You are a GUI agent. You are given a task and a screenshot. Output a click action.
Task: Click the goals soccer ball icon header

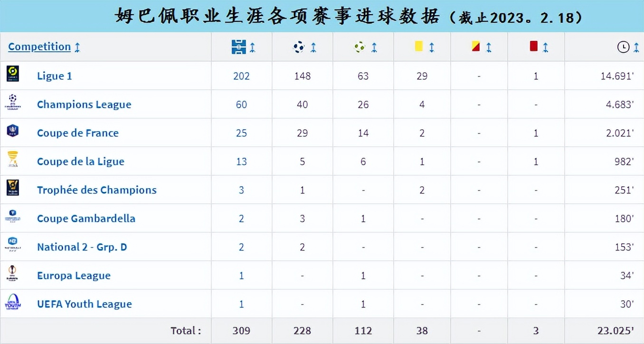coord(299,47)
